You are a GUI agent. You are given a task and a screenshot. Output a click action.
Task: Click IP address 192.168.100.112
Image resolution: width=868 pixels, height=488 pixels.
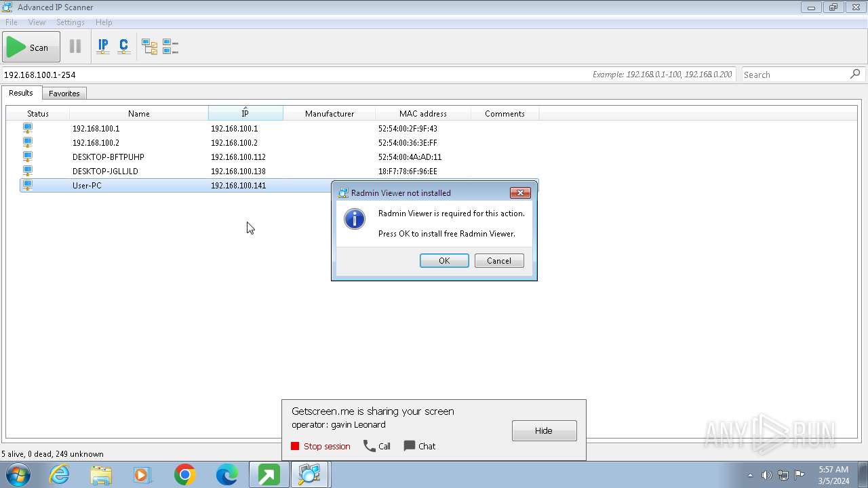click(238, 157)
